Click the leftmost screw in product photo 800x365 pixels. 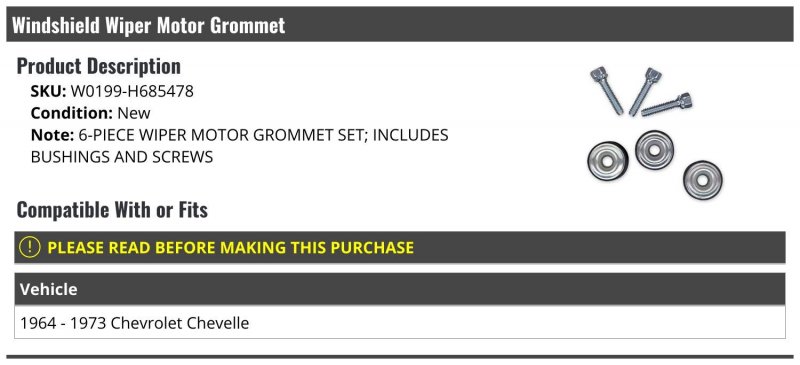click(x=607, y=90)
